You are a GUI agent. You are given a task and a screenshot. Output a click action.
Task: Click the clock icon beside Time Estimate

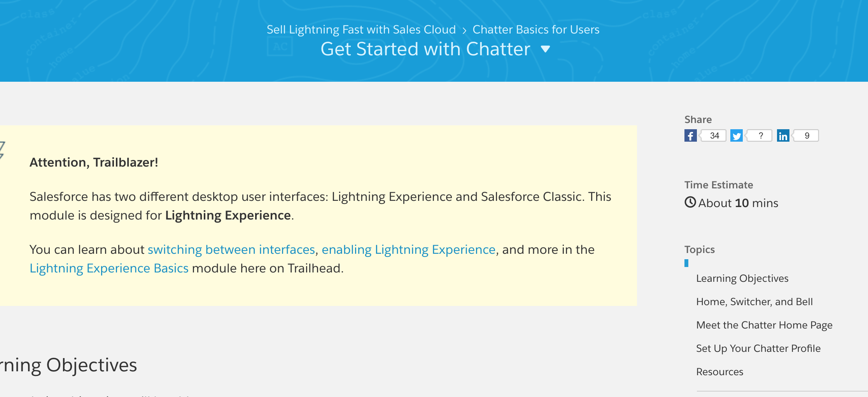point(690,202)
